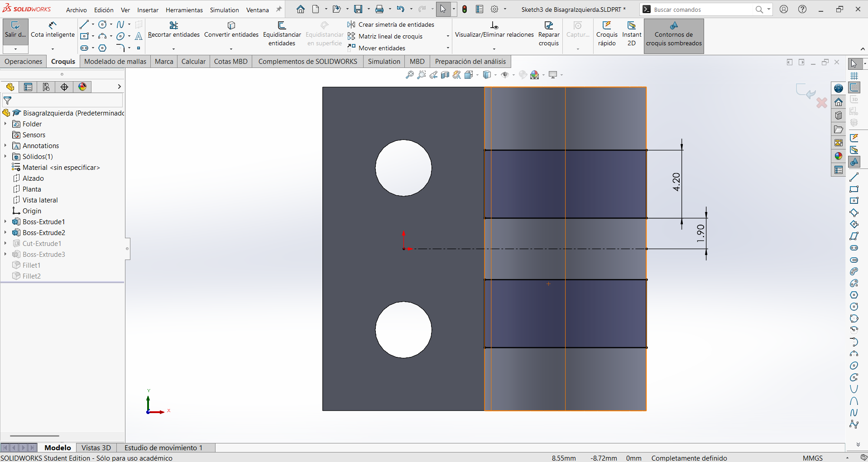Select Fillet2 in feature tree
This screenshot has width=868, height=462.
31,276
